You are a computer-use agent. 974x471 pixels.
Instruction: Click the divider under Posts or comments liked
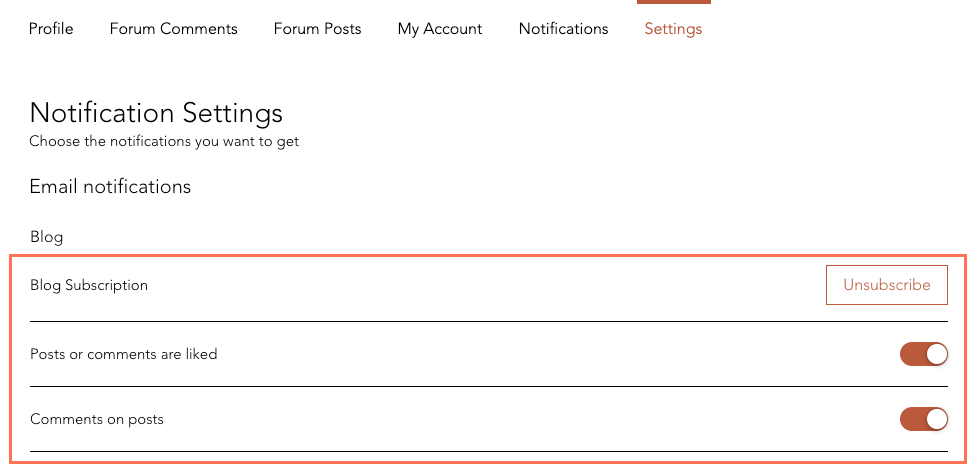(489, 386)
